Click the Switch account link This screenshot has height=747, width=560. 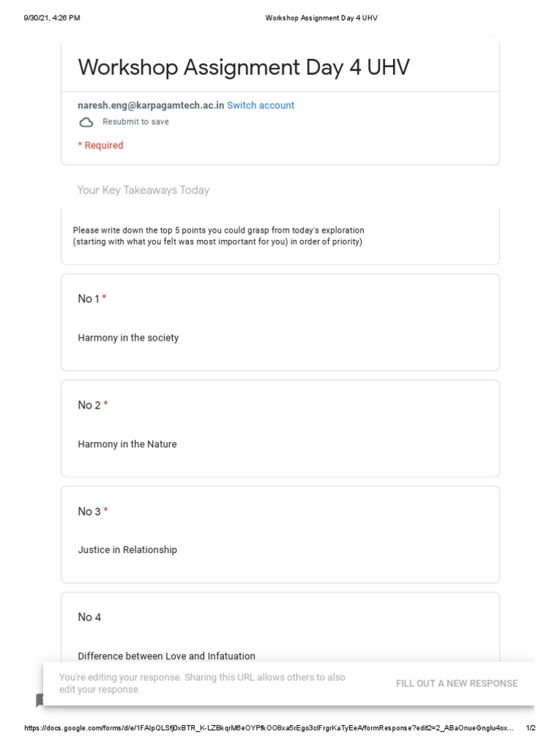click(260, 106)
